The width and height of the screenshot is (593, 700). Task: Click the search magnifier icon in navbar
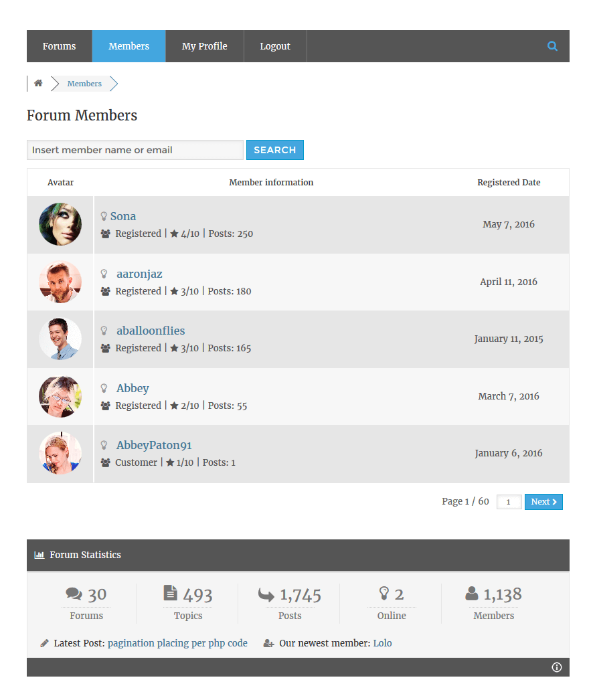[x=552, y=46]
